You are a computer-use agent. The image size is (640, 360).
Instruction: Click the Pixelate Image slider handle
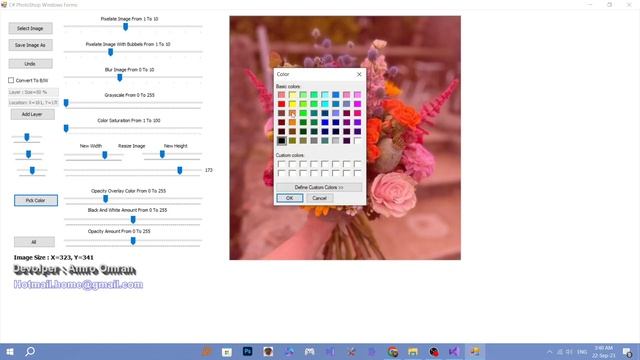125,27
